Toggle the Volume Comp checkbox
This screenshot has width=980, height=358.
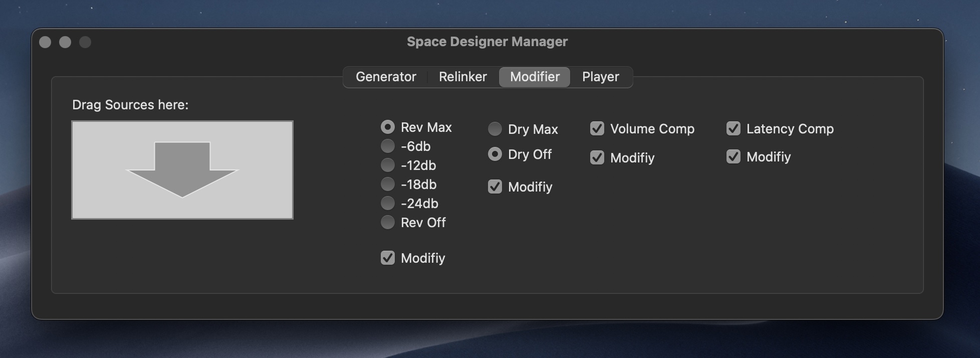[x=597, y=128]
